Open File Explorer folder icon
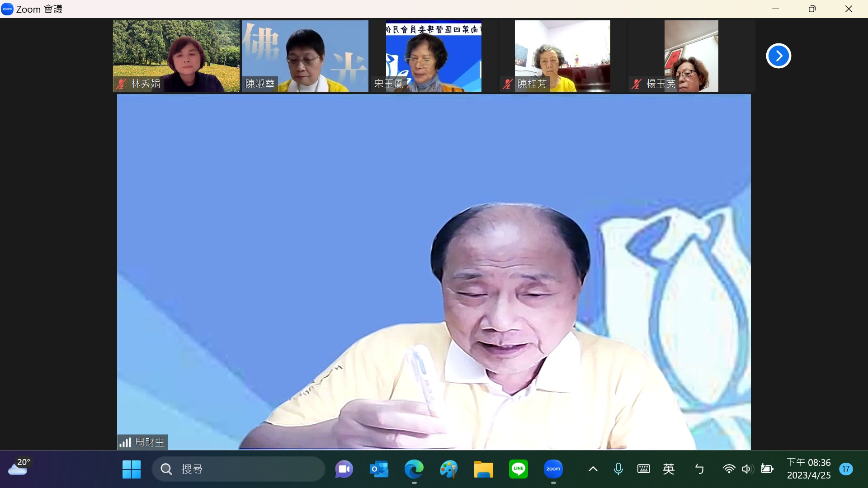The width and height of the screenshot is (868, 488). point(483,469)
